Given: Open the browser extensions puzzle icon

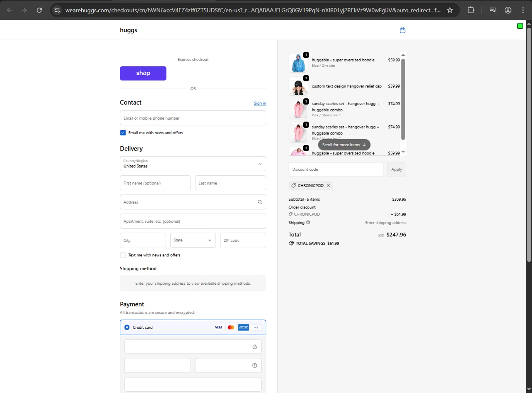Looking at the screenshot, I should [x=471, y=10].
